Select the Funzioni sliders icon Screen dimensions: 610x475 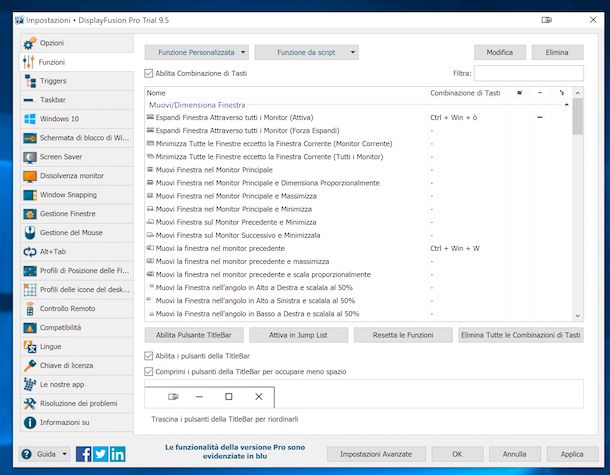point(29,62)
